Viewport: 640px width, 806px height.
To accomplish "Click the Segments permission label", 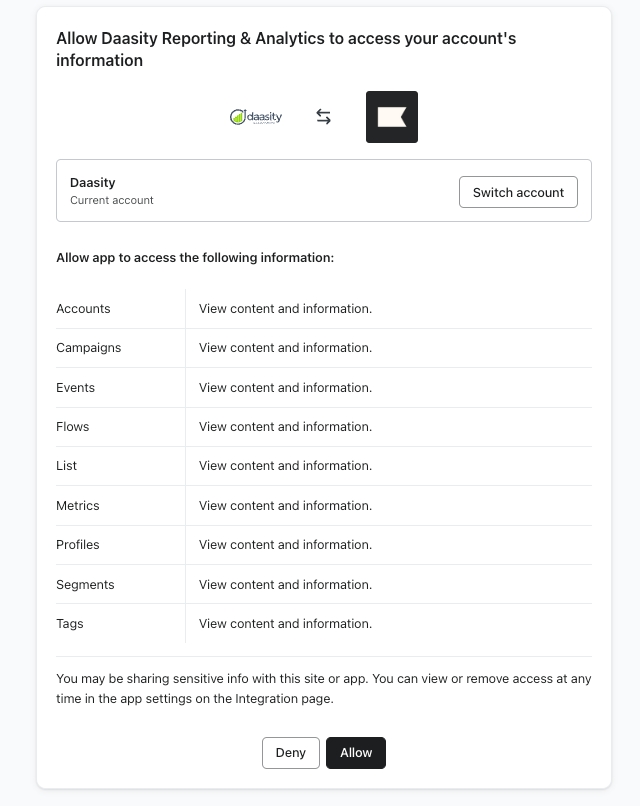I will click(x=85, y=584).
